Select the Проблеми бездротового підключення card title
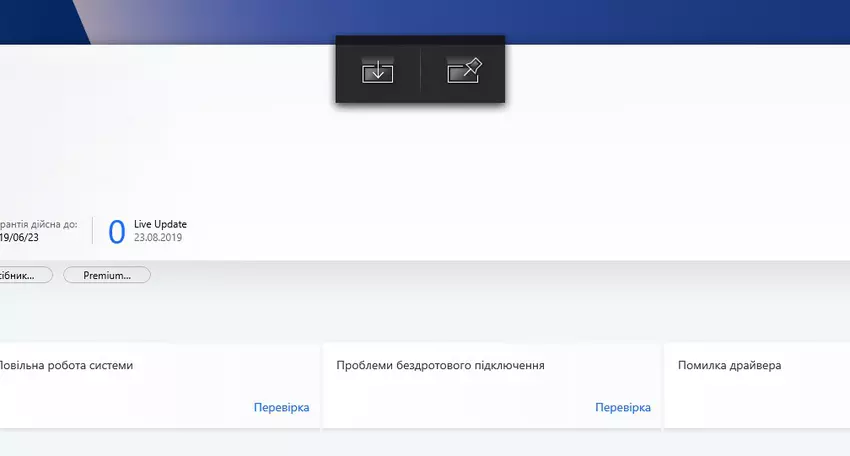 440,366
